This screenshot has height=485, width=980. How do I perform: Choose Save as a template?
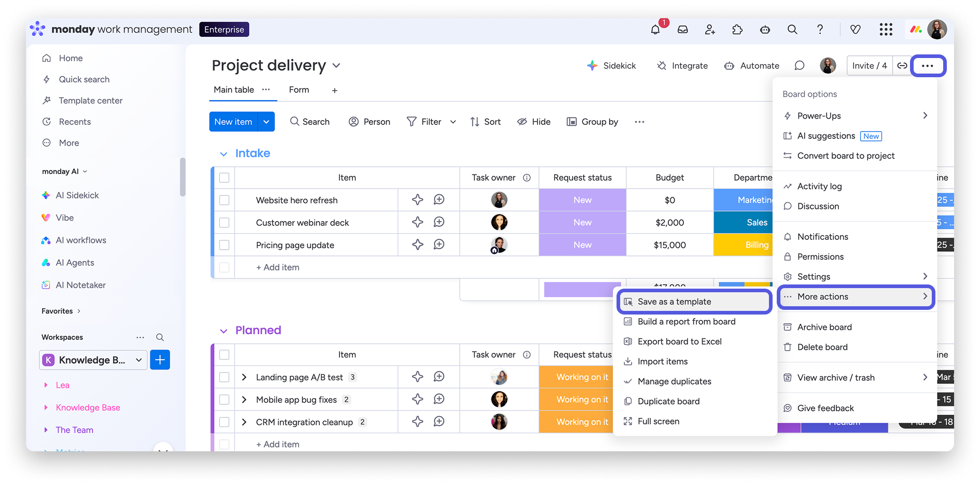(674, 302)
